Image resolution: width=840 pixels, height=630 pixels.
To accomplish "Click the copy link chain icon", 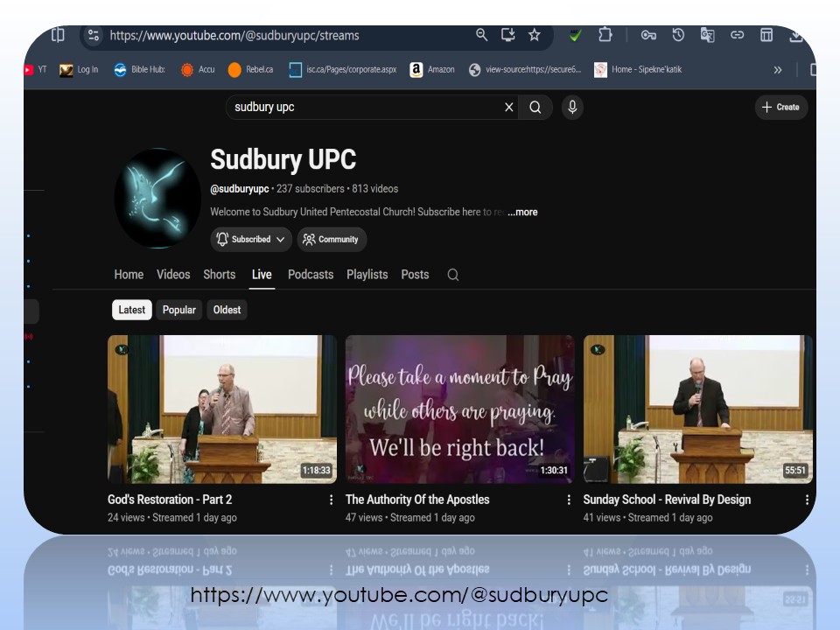I will 737,35.
